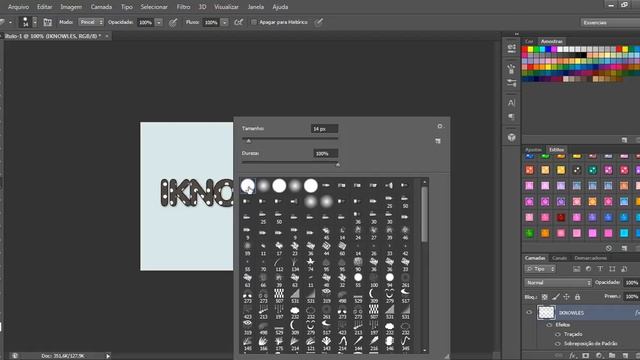Adjust the Tamanho size slider
640x360 pixels.
click(249, 140)
